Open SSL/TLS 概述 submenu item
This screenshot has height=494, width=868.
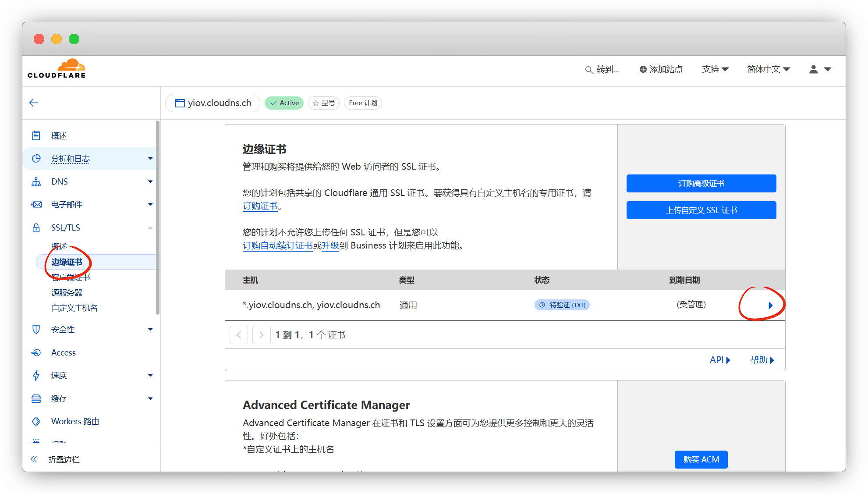pyautogui.click(x=59, y=246)
